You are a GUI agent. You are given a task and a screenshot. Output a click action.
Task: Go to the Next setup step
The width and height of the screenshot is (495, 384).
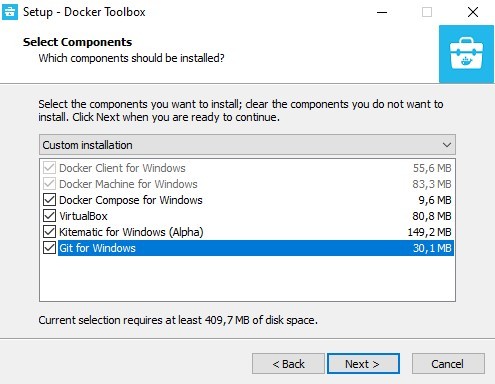pos(363,364)
